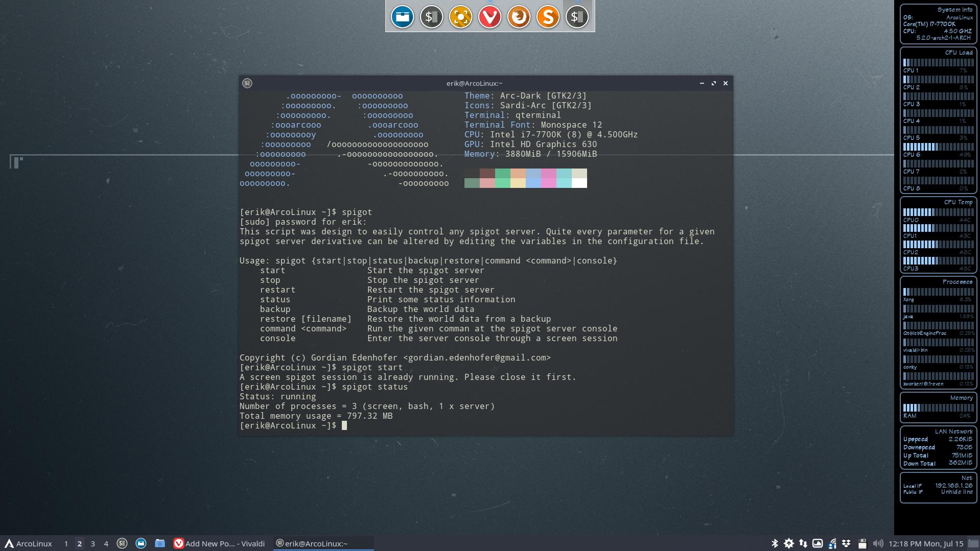The image size is (980, 551).
Task: Click the 'spigot start' command line
Action: (321, 367)
